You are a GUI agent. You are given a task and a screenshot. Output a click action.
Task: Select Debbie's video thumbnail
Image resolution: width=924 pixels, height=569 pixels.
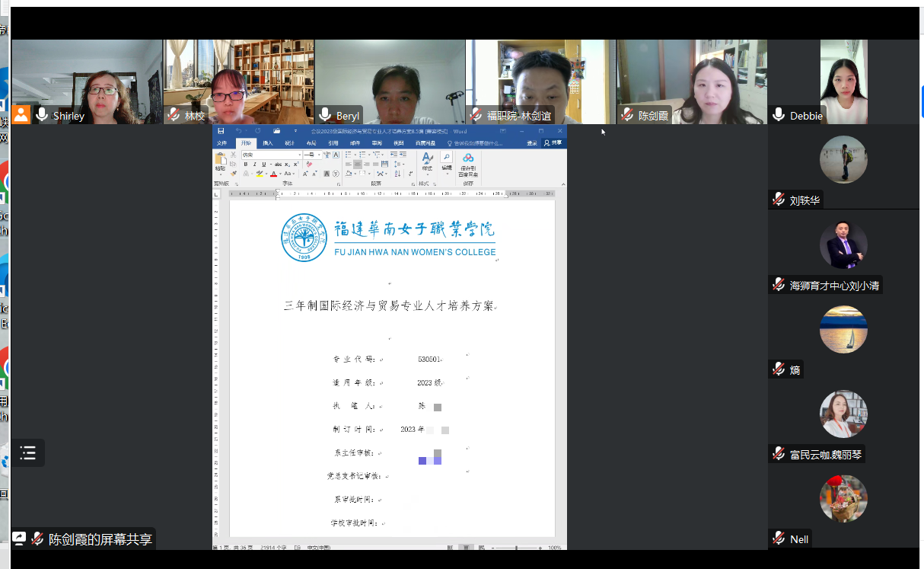tap(843, 82)
